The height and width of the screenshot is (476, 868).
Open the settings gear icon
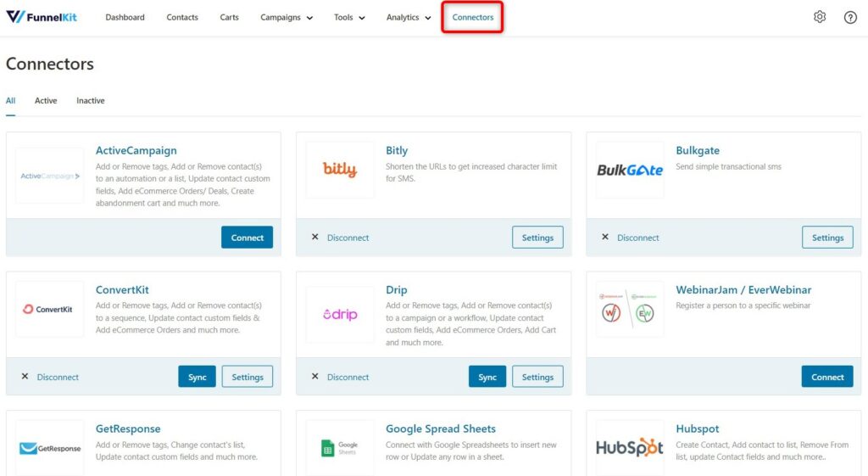point(820,17)
